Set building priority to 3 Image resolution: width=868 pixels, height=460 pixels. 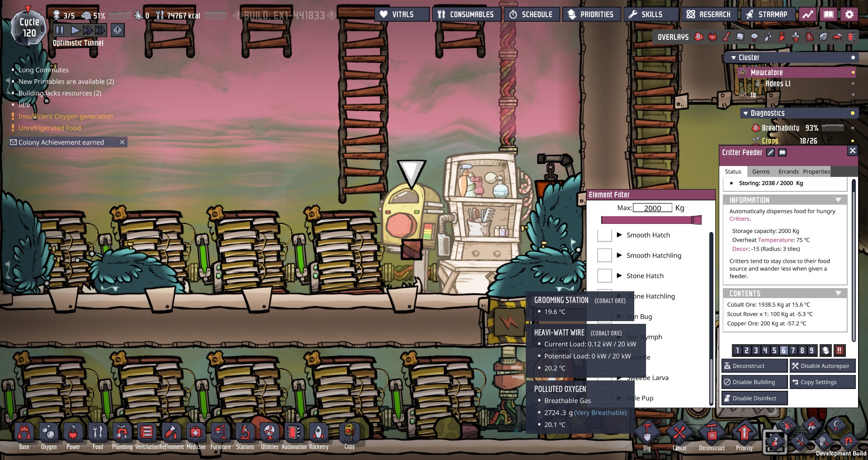pos(756,351)
